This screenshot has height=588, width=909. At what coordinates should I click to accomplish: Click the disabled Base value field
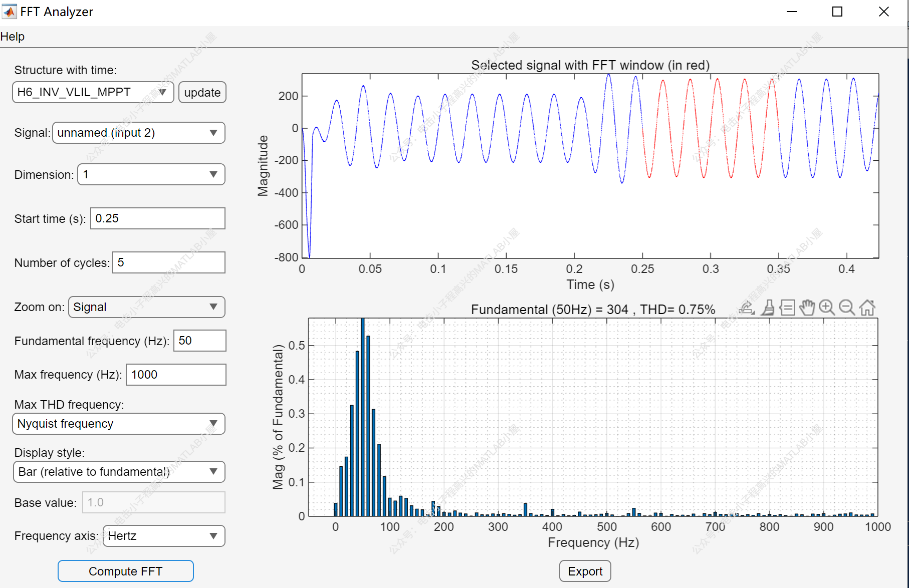point(154,502)
